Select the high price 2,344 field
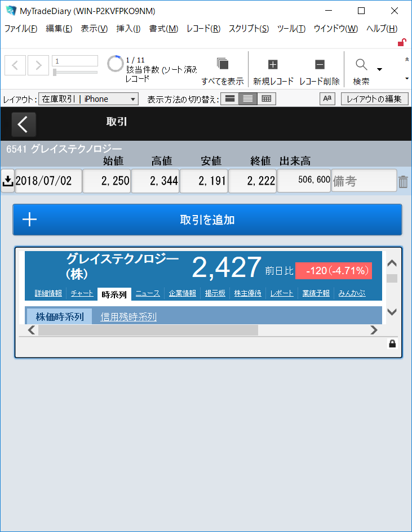The height and width of the screenshot is (532, 412). tap(155, 181)
